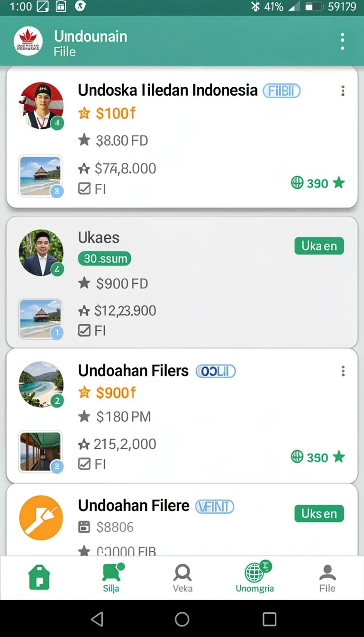Tap the Android back navigation button
This screenshot has height=637, width=364.
(x=97, y=619)
